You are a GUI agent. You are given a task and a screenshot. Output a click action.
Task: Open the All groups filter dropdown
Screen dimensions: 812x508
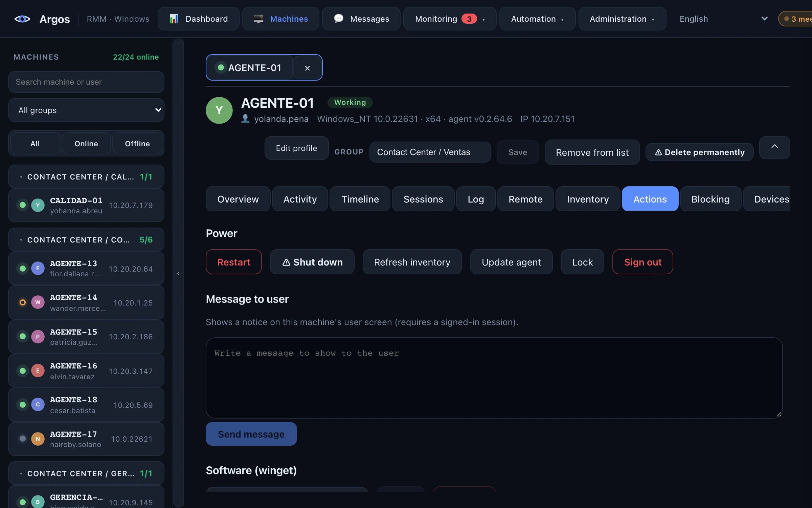pyautogui.click(x=86, y=110)
